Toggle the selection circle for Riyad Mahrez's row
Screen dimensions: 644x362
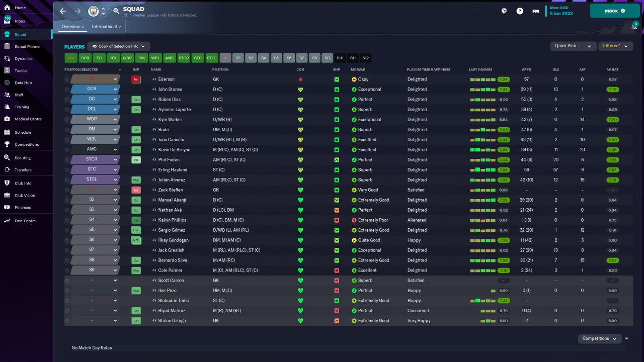point(67,310)
